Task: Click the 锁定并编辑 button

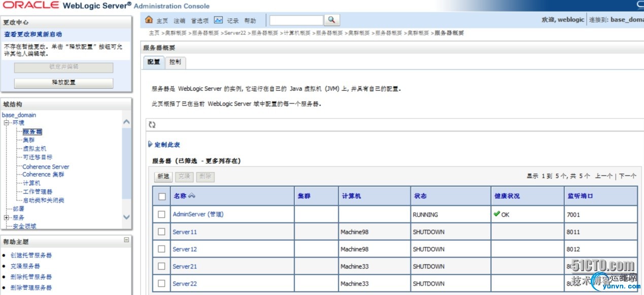Action: 63,67
